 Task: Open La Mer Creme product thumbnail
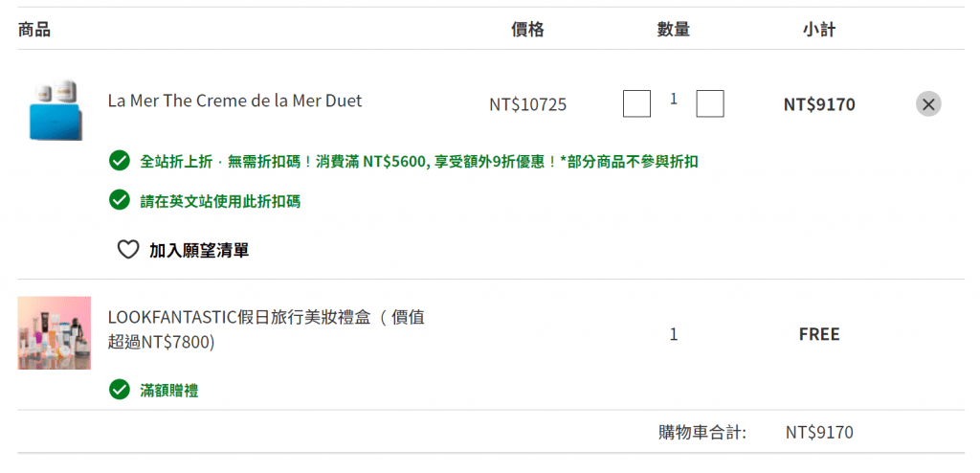click(53, 110)
